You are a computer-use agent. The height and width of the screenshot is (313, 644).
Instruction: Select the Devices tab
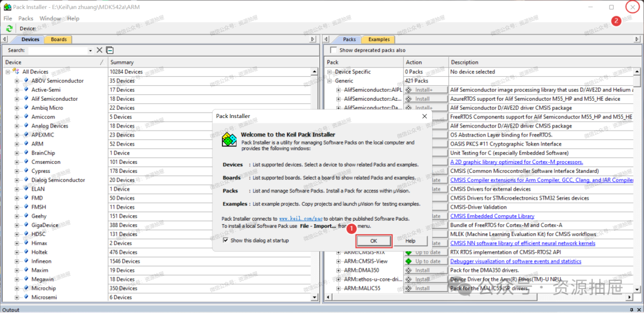click(30, 39)
